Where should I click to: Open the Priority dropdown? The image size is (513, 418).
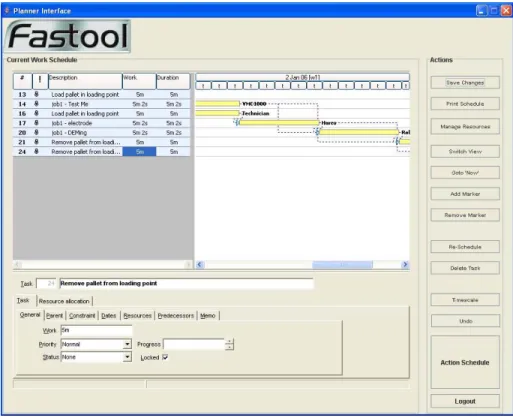tap(127, 344)
